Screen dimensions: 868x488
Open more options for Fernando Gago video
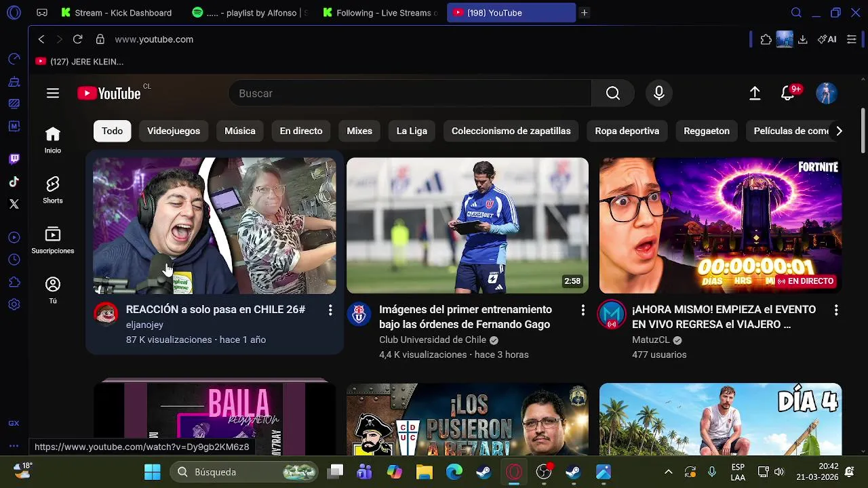point(583,310)
